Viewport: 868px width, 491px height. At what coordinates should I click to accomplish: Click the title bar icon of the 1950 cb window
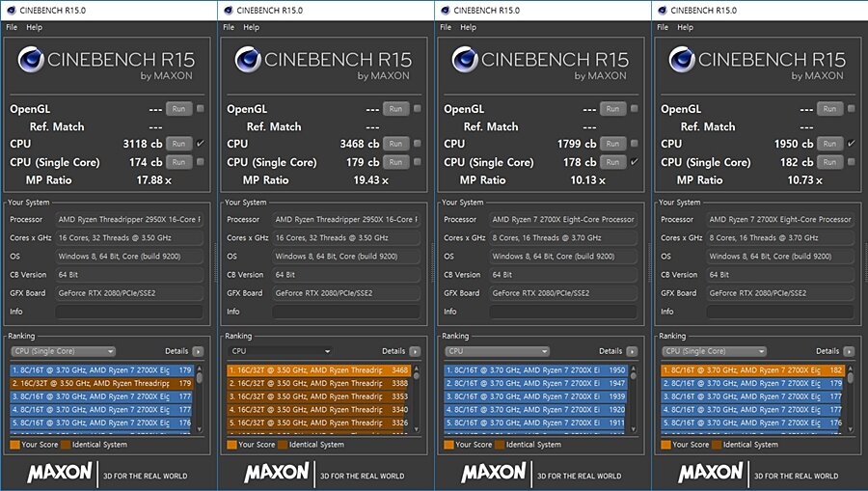(x=662, y=10)
